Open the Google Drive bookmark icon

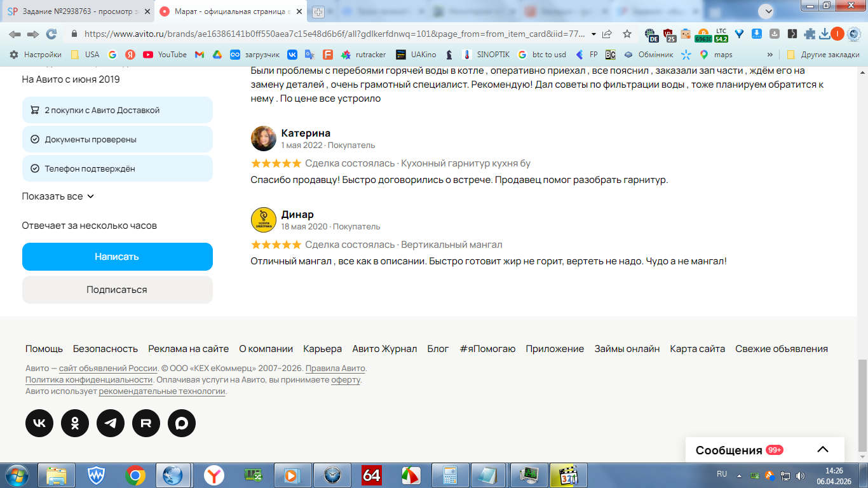(217, 55)
